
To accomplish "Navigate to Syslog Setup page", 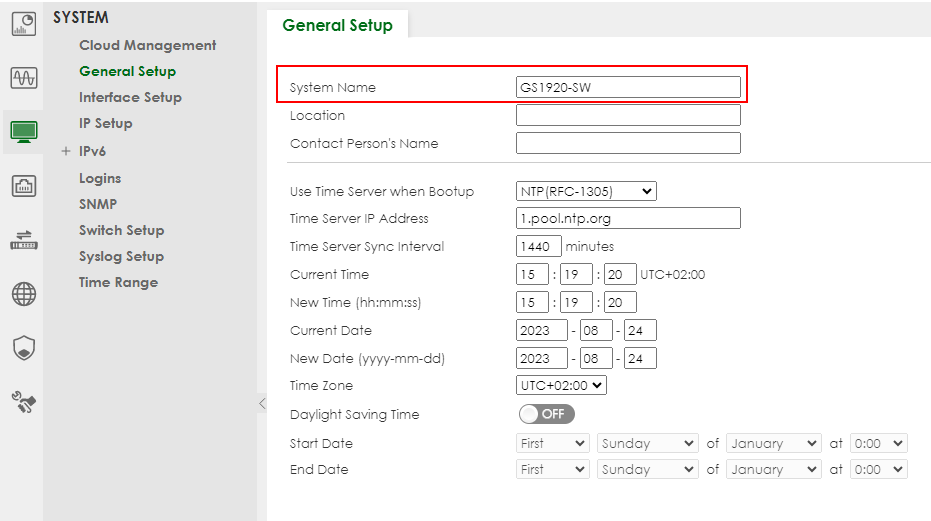I will [121, 256].
